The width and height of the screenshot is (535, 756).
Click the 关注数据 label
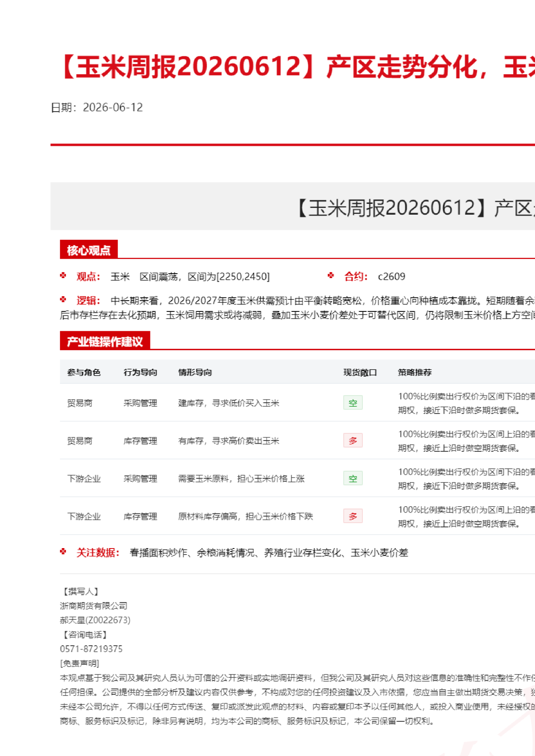[98, 553]
